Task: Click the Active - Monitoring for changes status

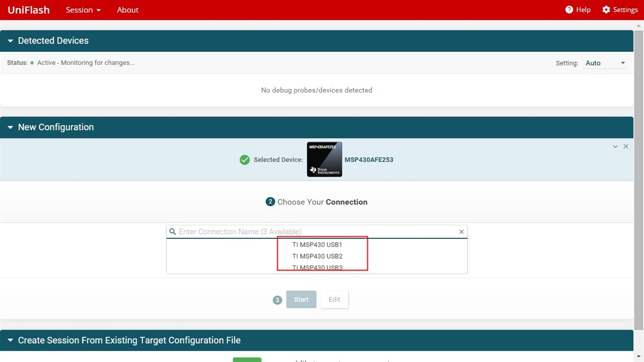Action: [86, 63]
